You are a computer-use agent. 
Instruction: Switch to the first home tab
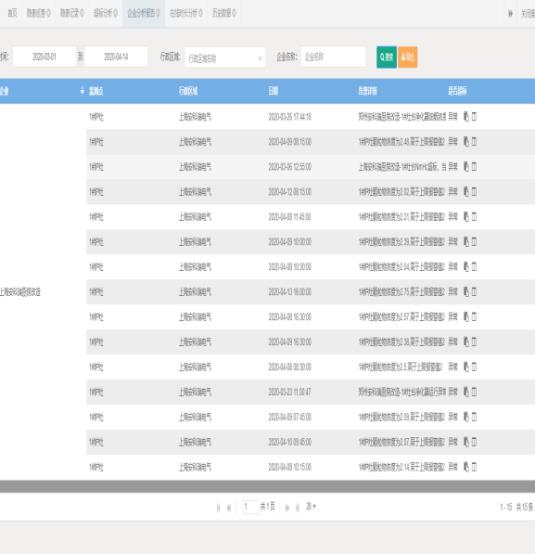tap(12, 13)
